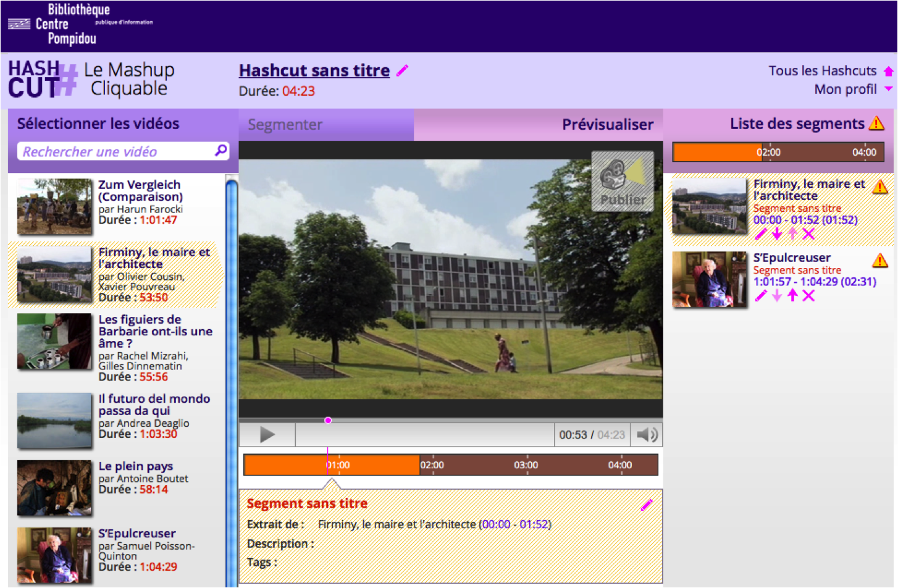
Task: Open the Hashcut sans titre link
Action: coord(314,70)
